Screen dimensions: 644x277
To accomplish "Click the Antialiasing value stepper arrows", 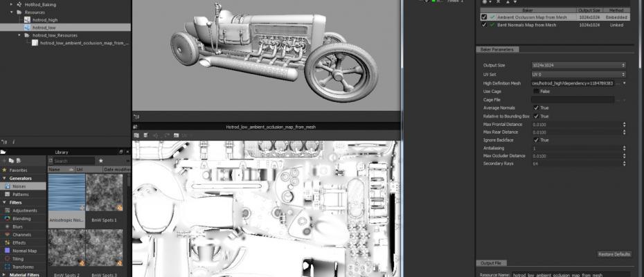I will coord(625,148).
